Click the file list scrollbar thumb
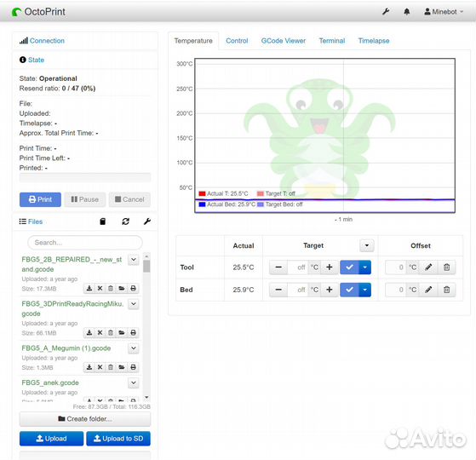 point(146,267)
